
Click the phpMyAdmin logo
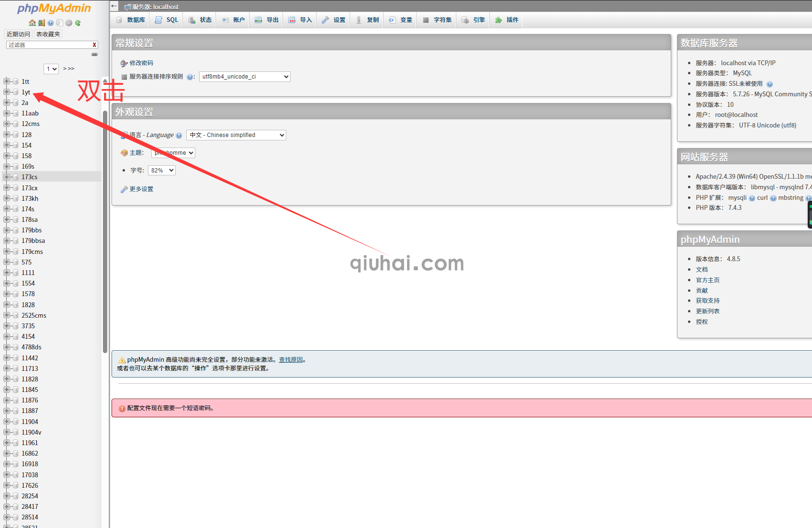coord(54,8)
